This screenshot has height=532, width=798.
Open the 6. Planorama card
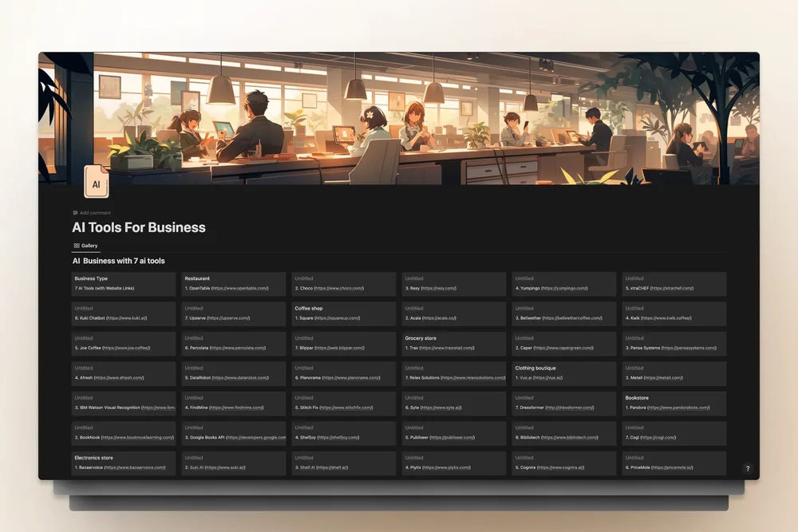pyautogui.click(x=344, y=374)
